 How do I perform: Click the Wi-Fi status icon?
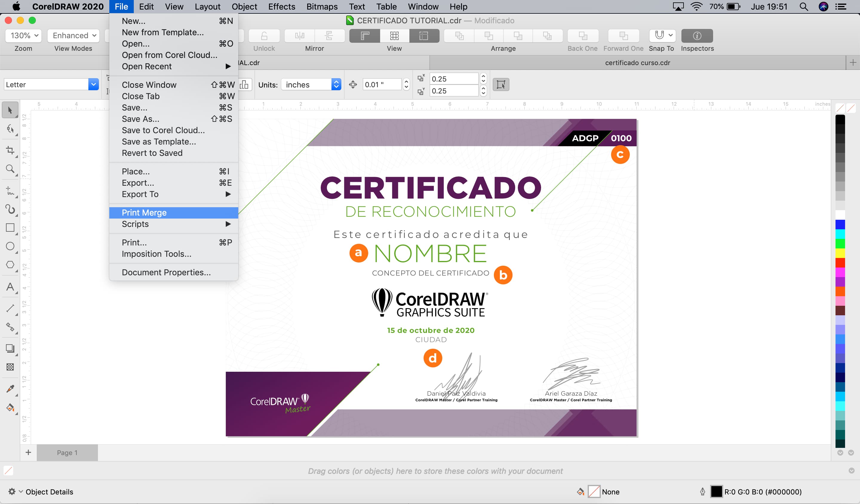696,7
